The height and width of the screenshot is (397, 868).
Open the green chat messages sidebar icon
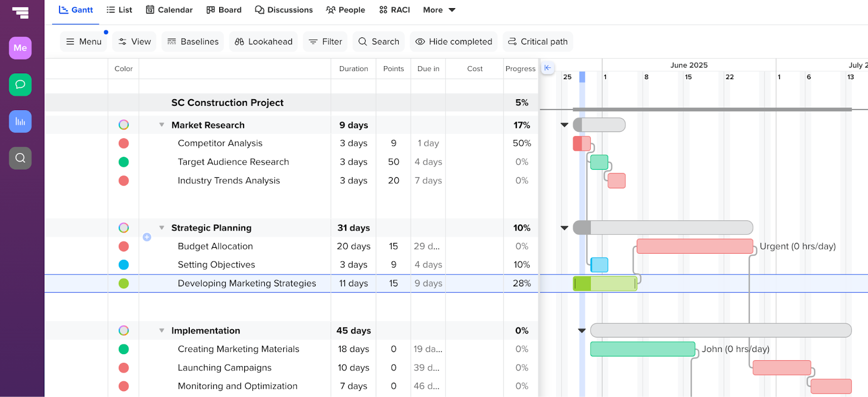(20, 85)
